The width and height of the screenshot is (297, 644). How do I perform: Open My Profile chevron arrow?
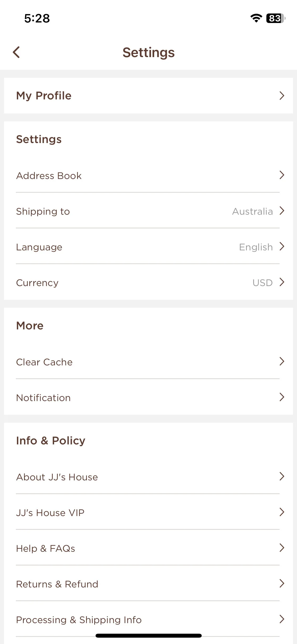(x=282, y=95)
